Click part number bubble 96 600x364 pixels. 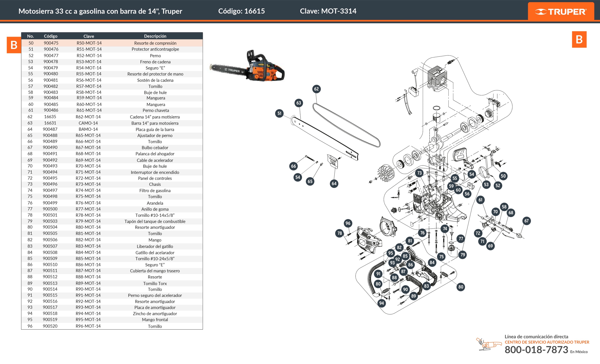click(348, 223)
